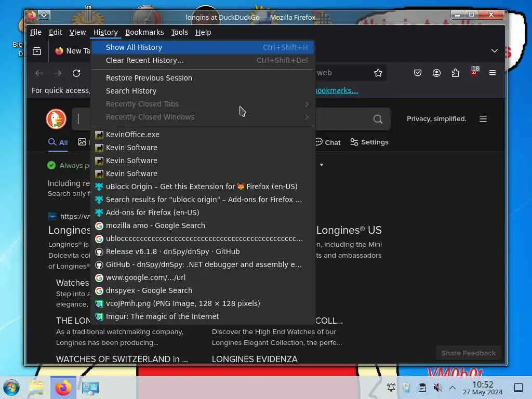532x399 pixels.
Task: Expand Recently Closed Windows submenu
Action: pyautogui.click(x=203, y=117)
